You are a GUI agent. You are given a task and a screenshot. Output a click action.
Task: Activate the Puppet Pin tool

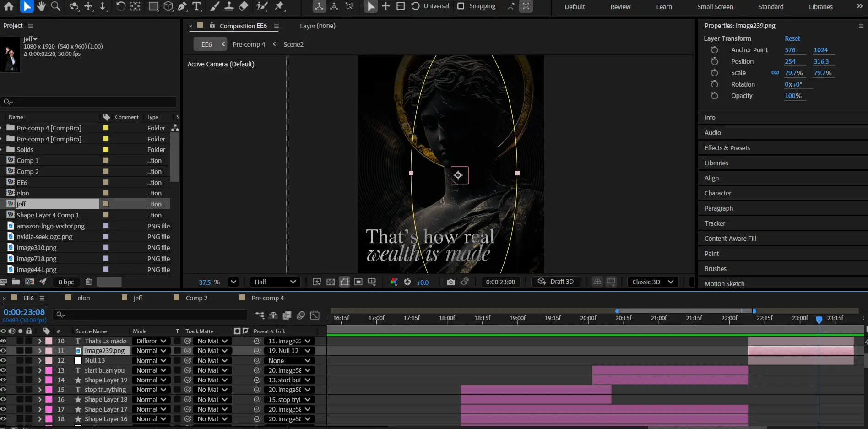(x=279, y=6)
